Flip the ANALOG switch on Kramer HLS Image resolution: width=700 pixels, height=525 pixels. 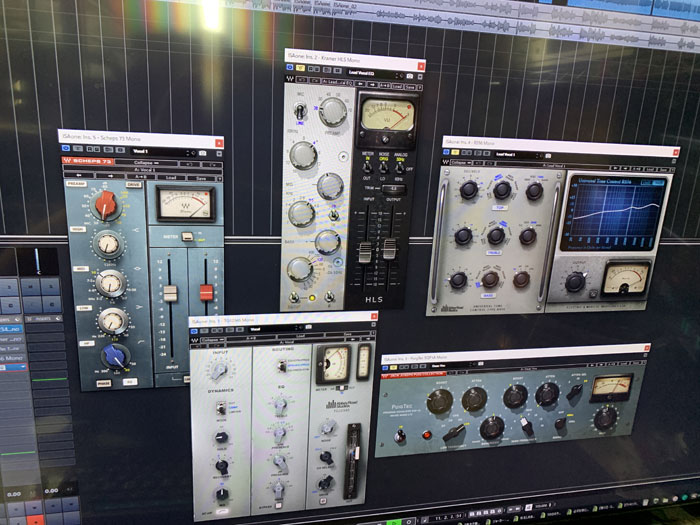[400, 168]
